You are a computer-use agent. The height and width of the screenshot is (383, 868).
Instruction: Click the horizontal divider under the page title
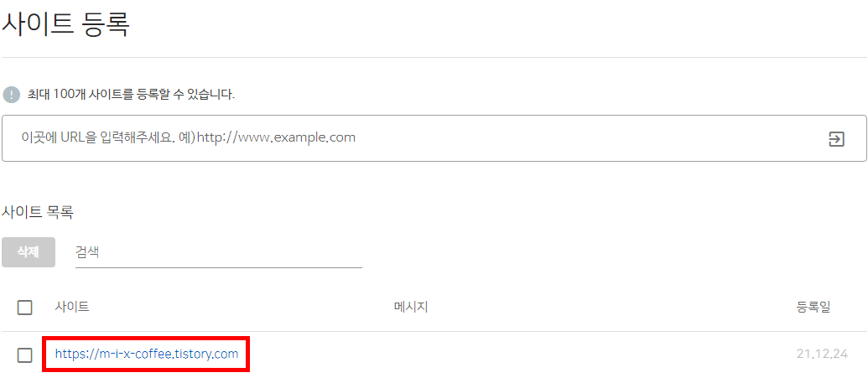(434, 57)
